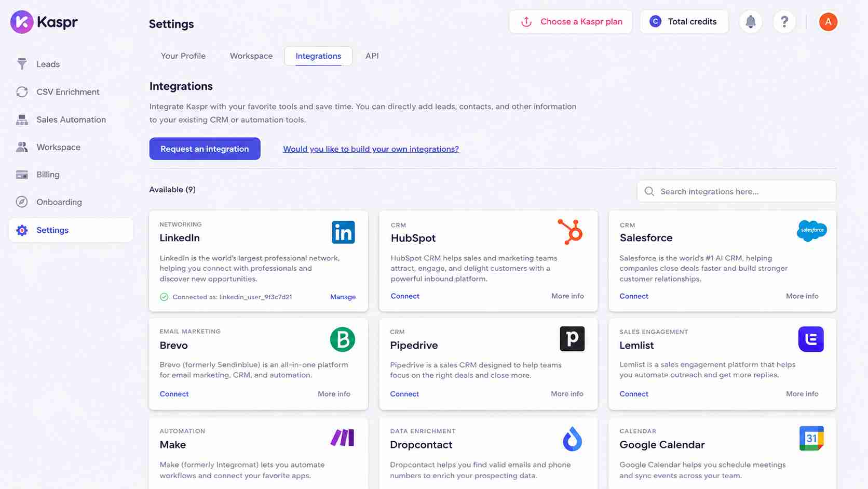Click the Kaspr logo
This screenshot has width=868, height=489.
(x=44, y=22)
